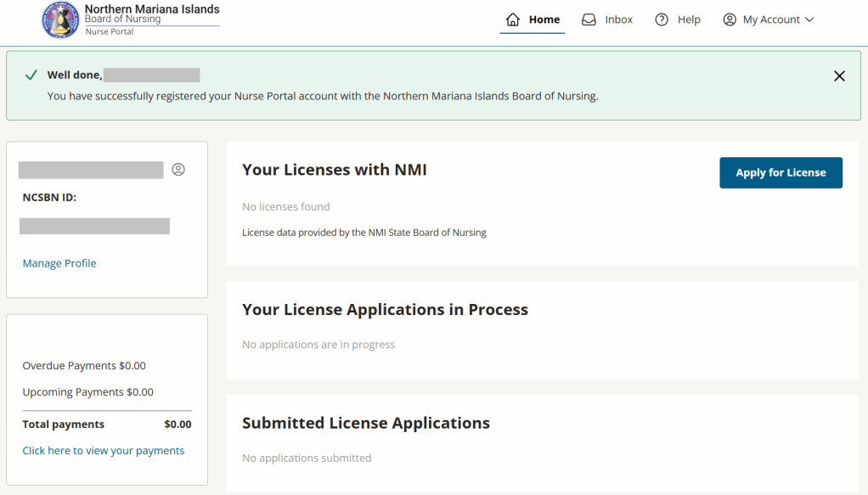Viewport: 868px width, 495px height.
Task: Open the Manage Profile link
Action: tap(59, 263)
